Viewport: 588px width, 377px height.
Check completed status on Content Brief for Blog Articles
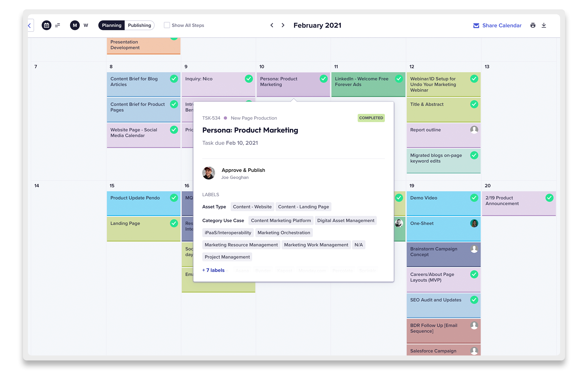tap(173, 79)
